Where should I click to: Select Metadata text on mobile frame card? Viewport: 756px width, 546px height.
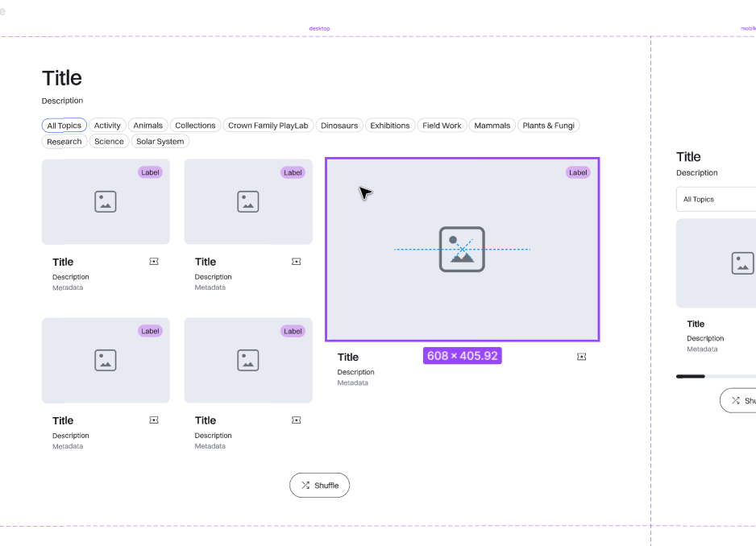pos(703,349)
